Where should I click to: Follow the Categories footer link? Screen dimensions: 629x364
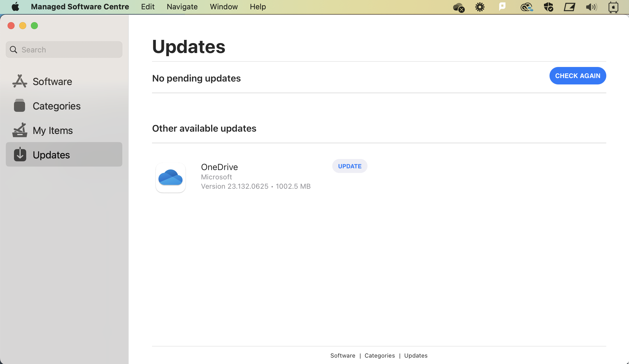point(380,356)
